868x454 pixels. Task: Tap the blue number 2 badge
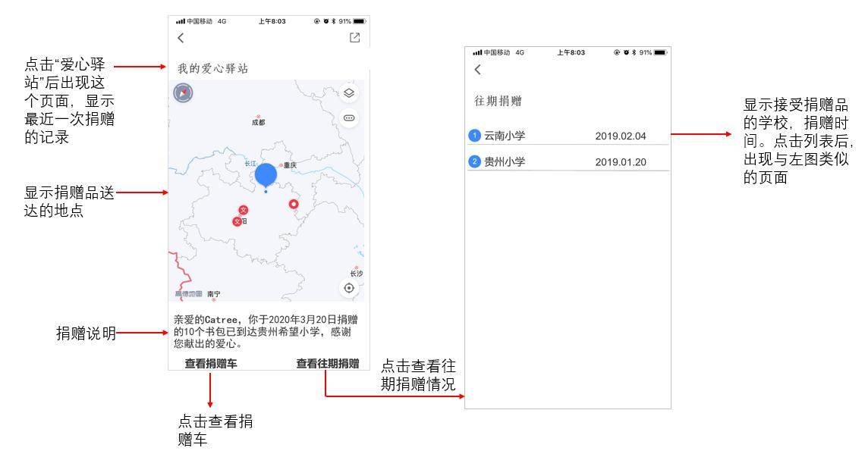tap(474, 161)
